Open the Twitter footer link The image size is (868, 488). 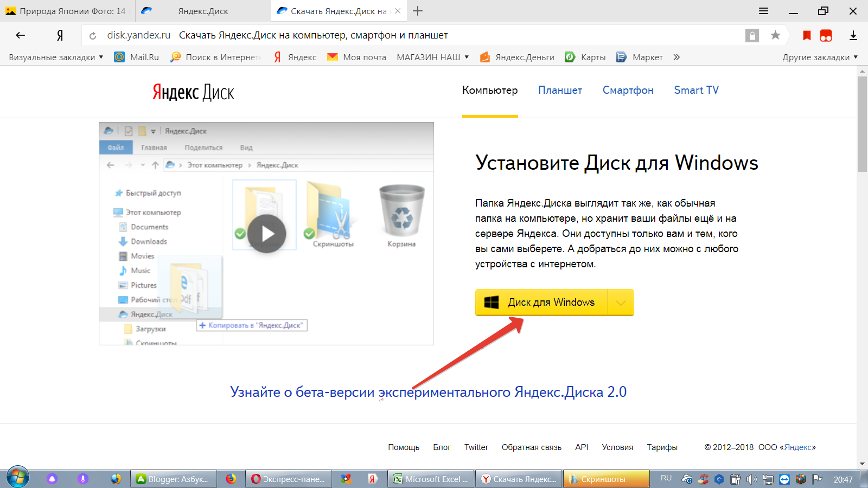pos(476,447)
